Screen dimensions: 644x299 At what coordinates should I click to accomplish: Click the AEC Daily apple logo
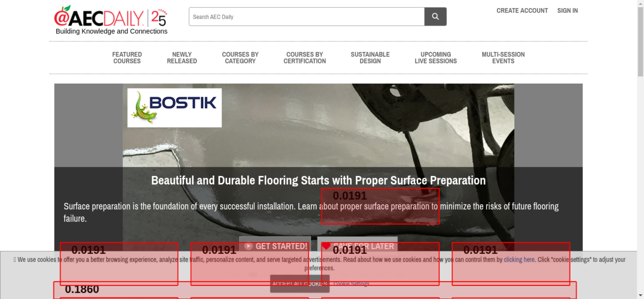click(x=111, y=17)
